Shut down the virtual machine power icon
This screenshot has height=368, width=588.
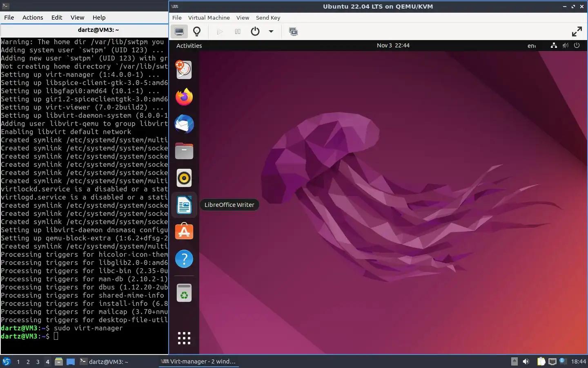point(255,31)
